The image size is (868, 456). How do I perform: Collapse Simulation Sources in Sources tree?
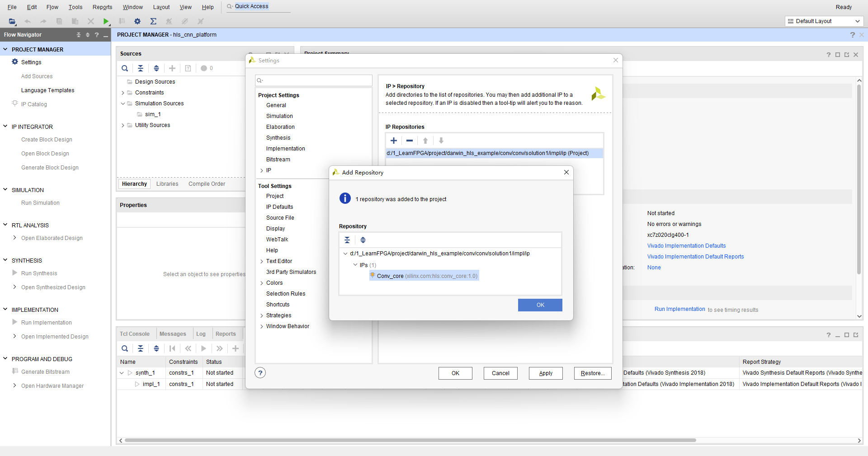(123, 103)
